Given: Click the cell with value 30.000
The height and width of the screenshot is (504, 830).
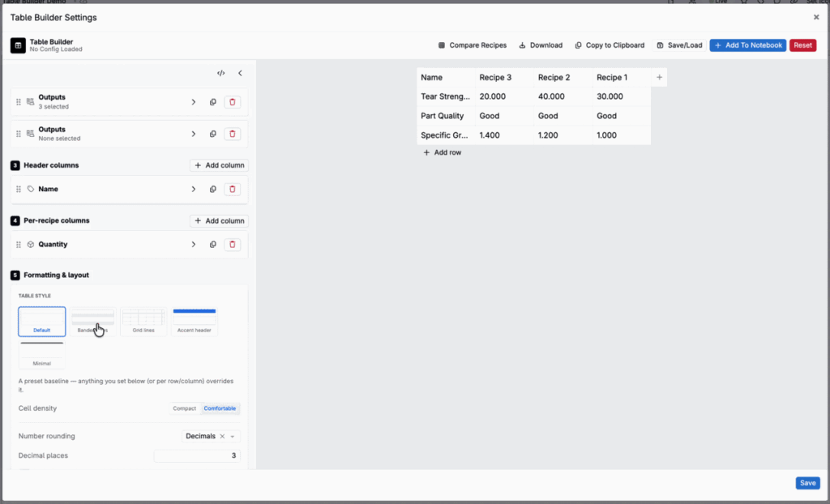Looking at the screenshot, I should click(x=622, y=96).
